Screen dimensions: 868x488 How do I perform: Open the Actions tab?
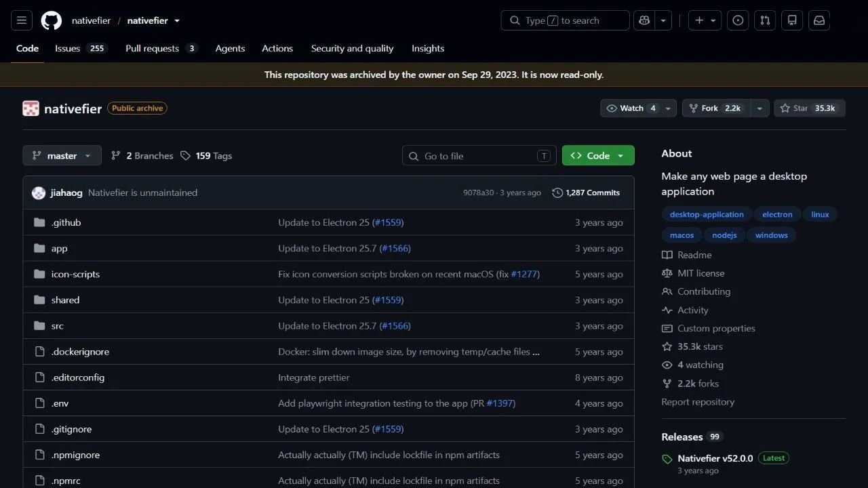[x=277, y=49]
